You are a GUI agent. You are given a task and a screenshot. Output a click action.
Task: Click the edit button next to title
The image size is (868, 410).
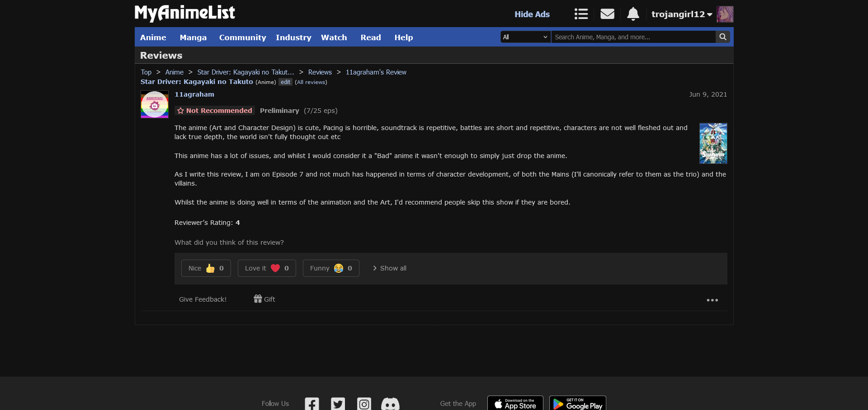285,82
